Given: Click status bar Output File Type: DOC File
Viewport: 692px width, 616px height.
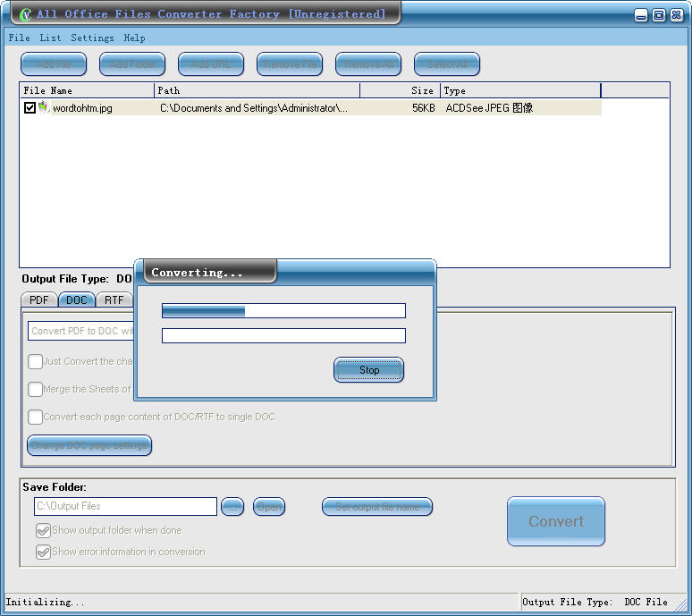Looking at the screenshot, I should click(595, 602).
